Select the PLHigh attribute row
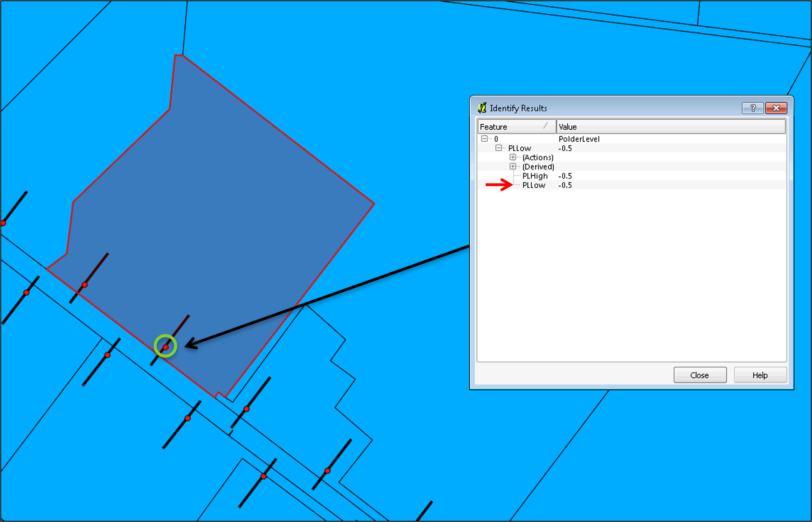This screenshot has height=522, width=812. 535,176
